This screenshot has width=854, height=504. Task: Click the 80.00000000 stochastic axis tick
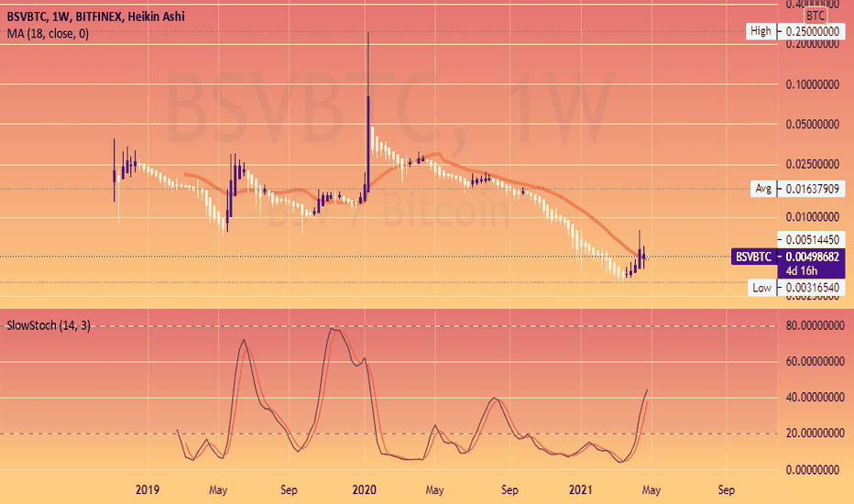point(815,326)
